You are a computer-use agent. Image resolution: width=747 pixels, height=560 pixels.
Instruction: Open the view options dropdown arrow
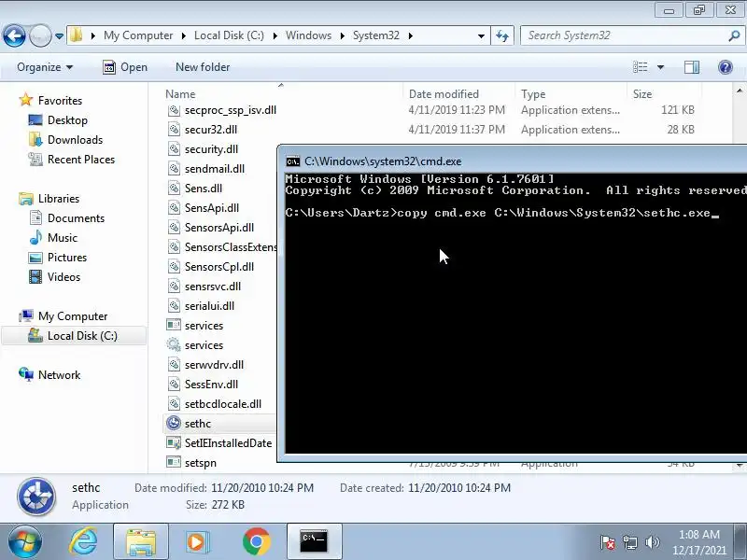(660, 67)
